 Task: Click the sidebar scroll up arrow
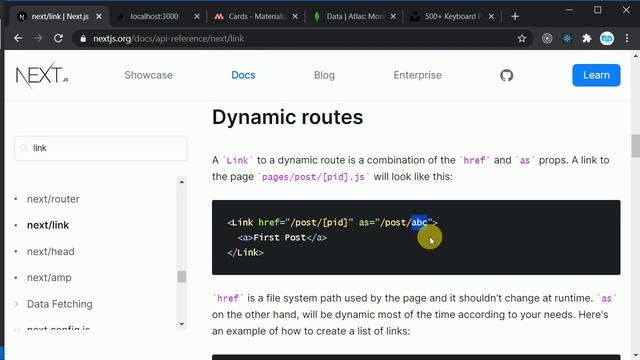182,182
